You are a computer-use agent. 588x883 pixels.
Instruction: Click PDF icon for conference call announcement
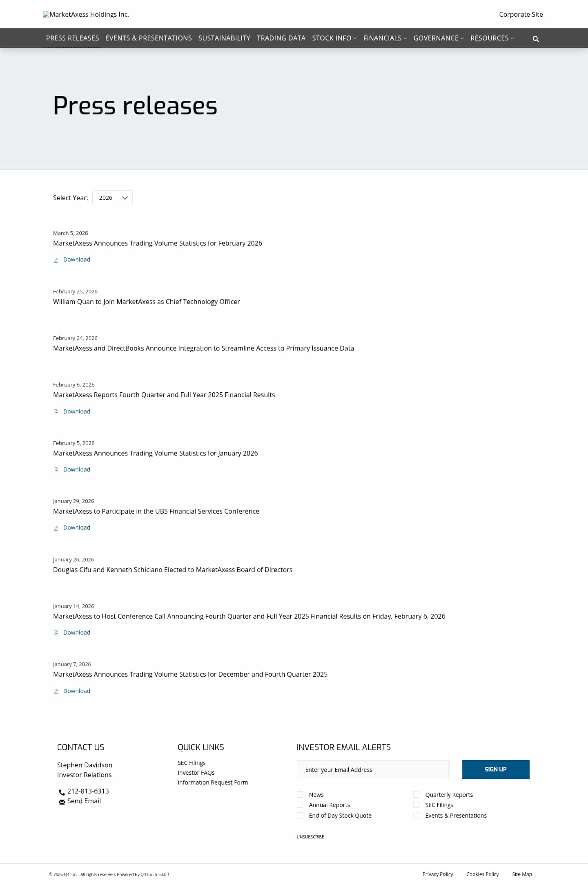pos(56,633)
